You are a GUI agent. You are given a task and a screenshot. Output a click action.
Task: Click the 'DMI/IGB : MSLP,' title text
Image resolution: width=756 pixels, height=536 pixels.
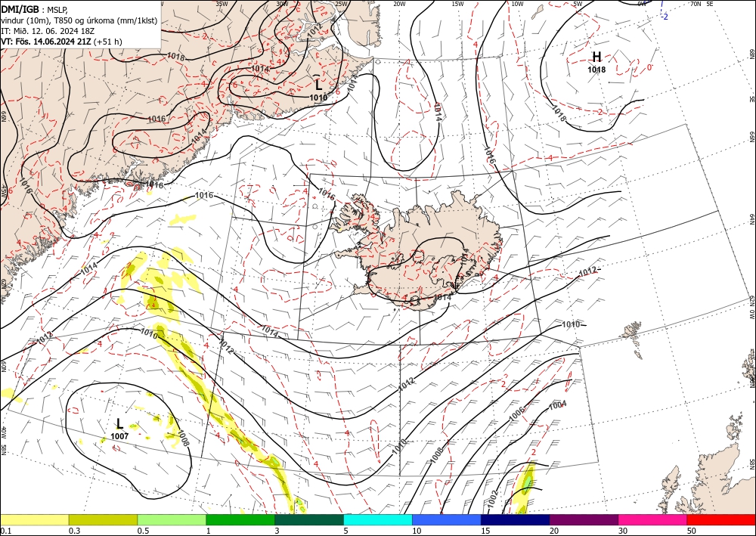(35, 8)
